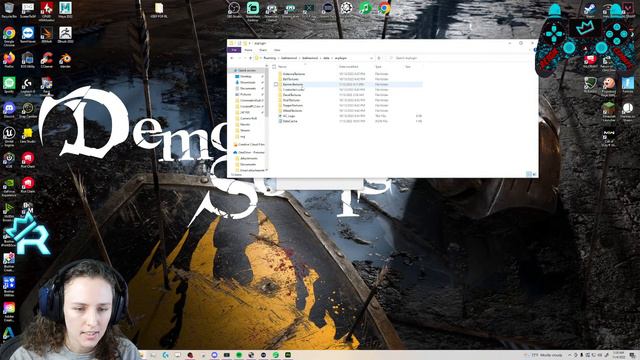Select Pictures in the navigation pane

(246, 94)
